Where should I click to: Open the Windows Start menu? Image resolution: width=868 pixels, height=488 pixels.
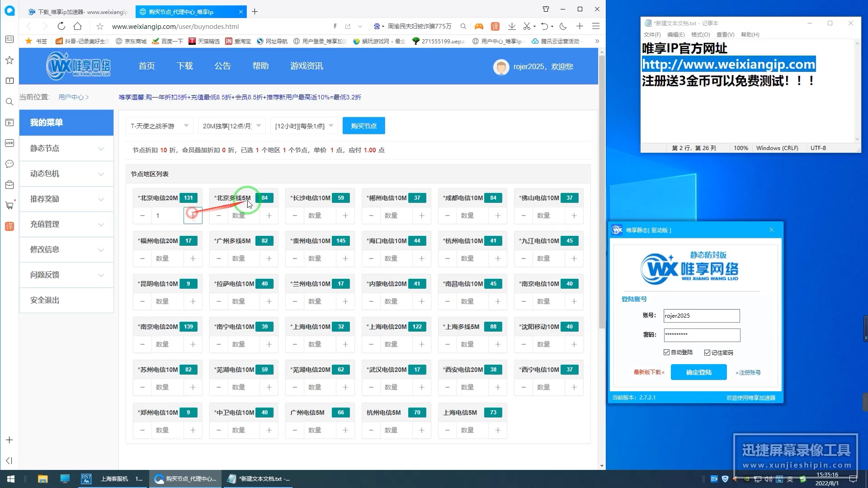coord(11,479)
